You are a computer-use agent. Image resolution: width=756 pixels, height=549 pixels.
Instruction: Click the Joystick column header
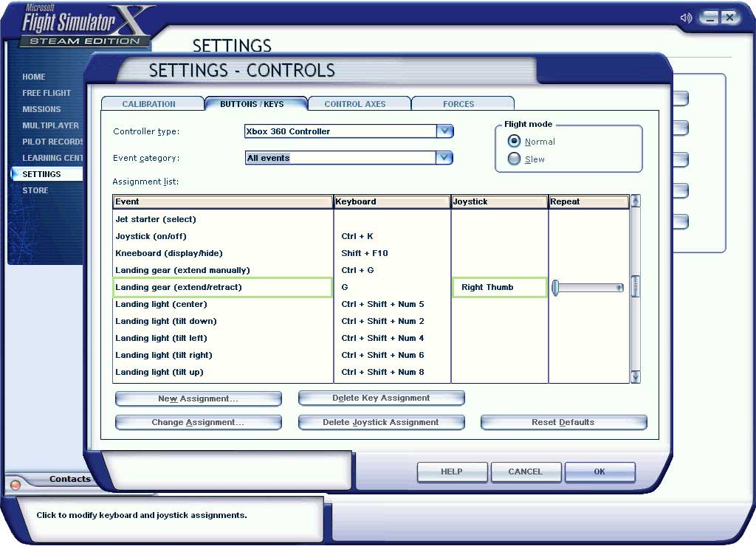(500, 201)
